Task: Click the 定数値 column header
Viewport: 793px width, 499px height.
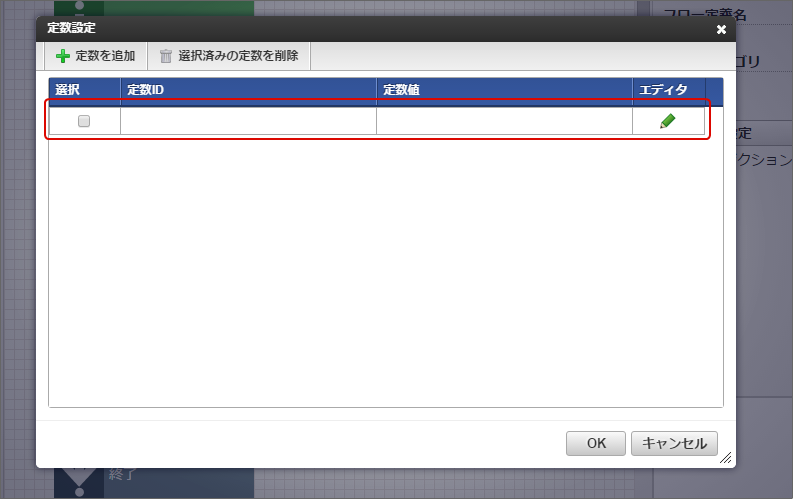Action: [504, 90]
